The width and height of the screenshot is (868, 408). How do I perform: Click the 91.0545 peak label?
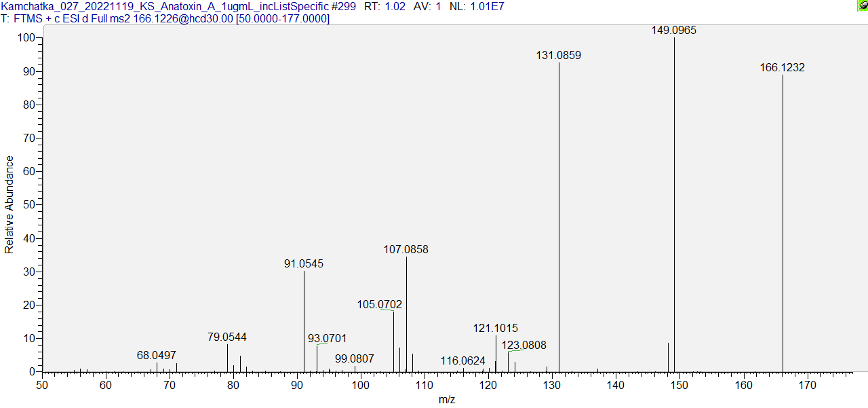tap(303, 263)
